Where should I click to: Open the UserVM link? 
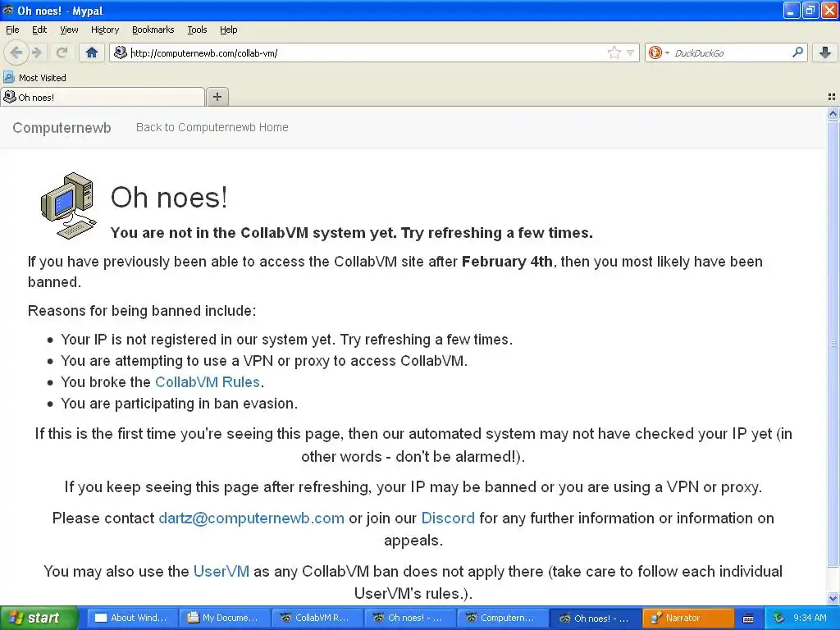click(221, 571)
